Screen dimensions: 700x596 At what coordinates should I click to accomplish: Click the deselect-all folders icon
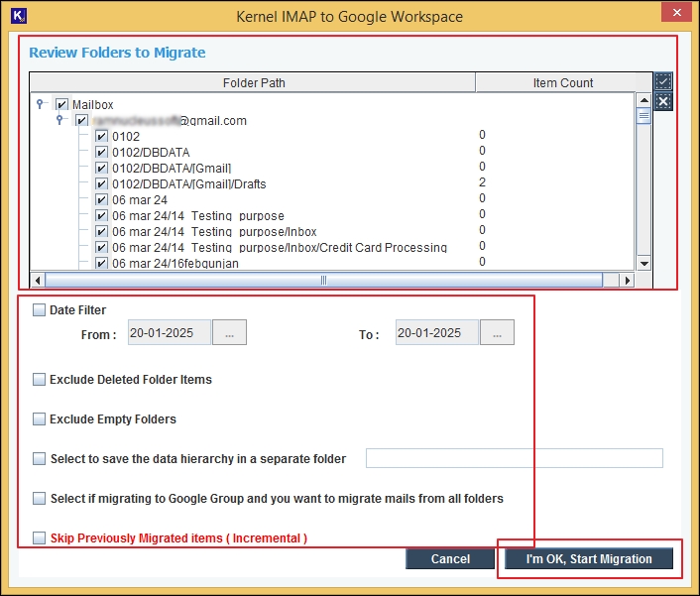pos(663,102)
